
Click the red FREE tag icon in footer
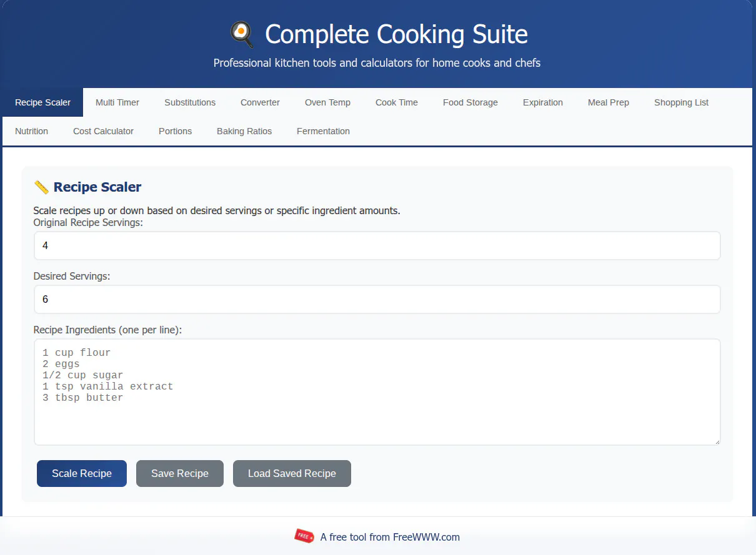304,536
